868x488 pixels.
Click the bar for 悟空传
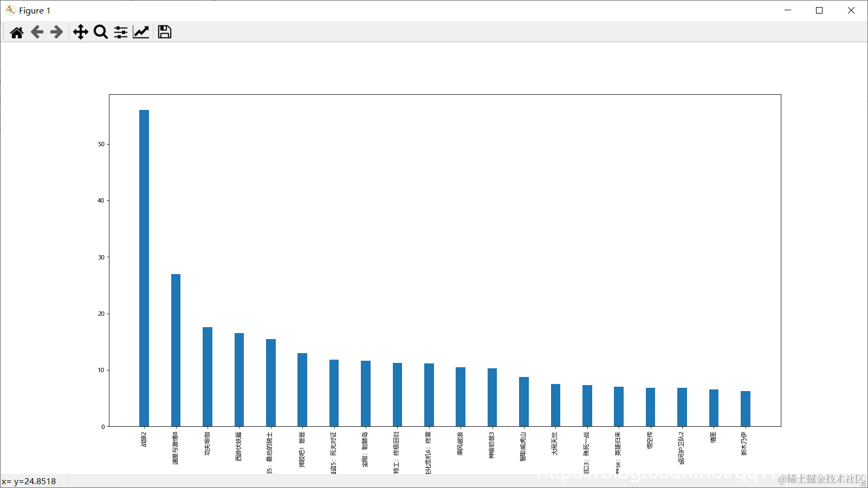650,407
